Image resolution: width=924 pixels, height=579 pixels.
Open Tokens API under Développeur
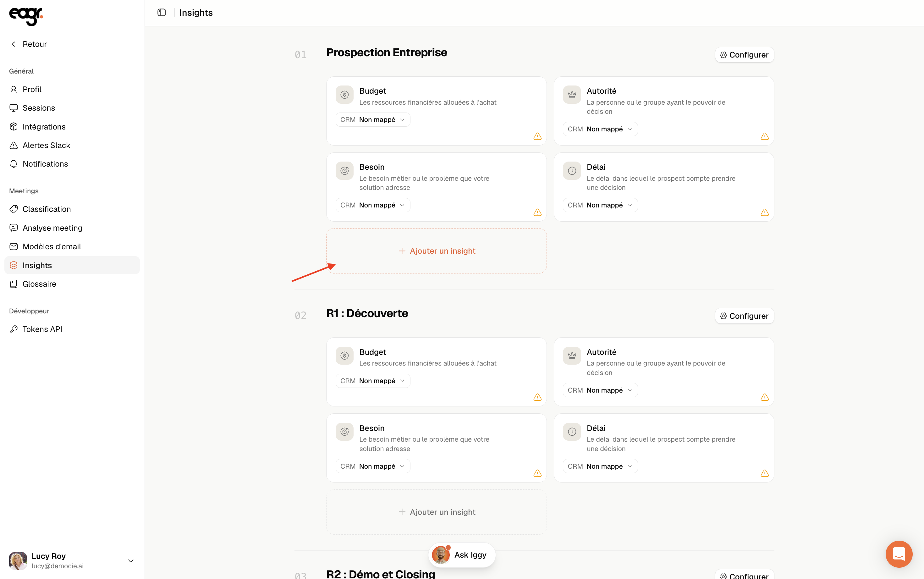[72, 329]
